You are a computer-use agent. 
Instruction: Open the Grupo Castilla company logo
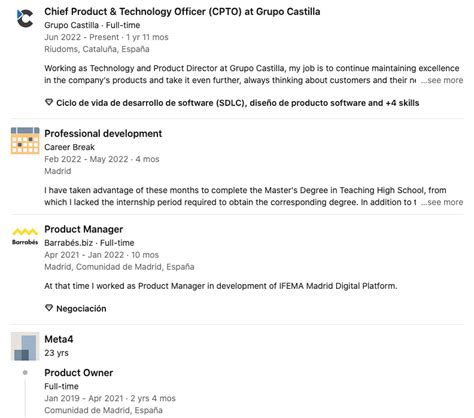click(25, 18)
